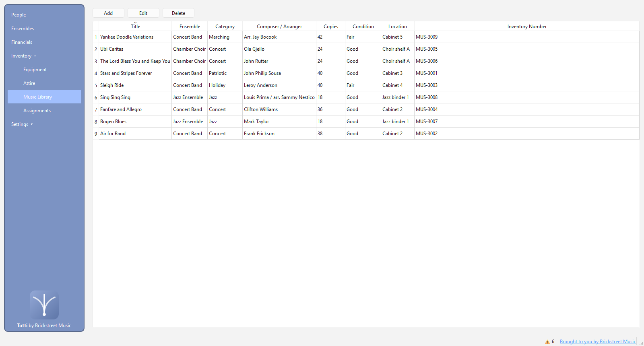Image resolution: width=644 pixels, height=346 pixels.
Task: Click inventory number MUS-3002
Action: [x=527, y=134]
